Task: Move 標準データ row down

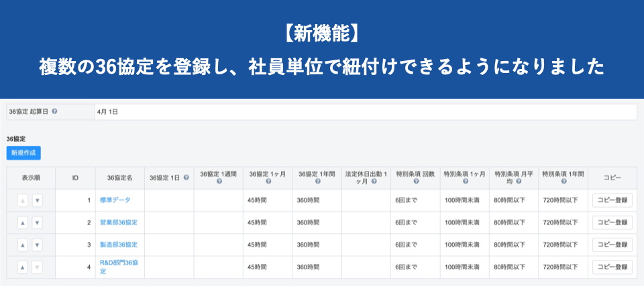Action: [x=37, y=200]
